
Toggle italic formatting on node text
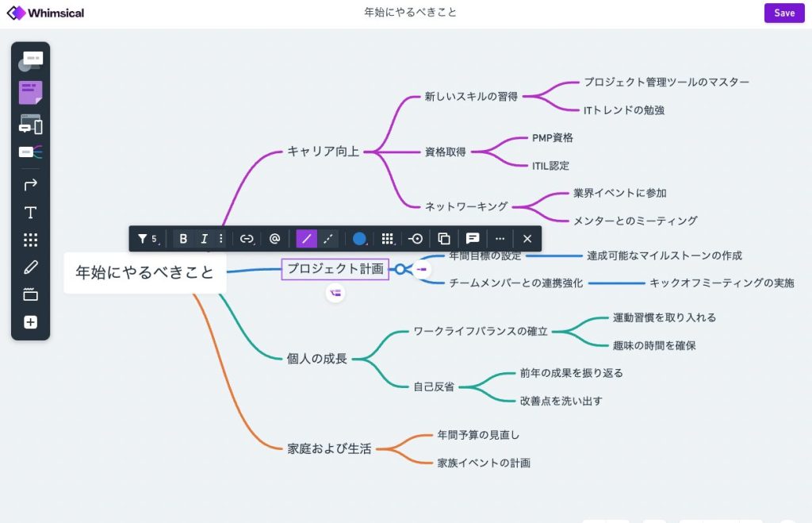pos(204,238)
